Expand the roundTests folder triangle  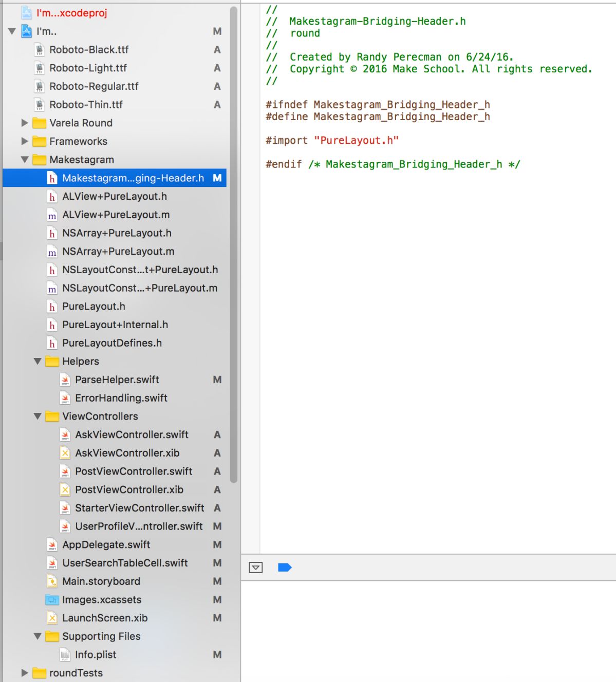[25, 673]
